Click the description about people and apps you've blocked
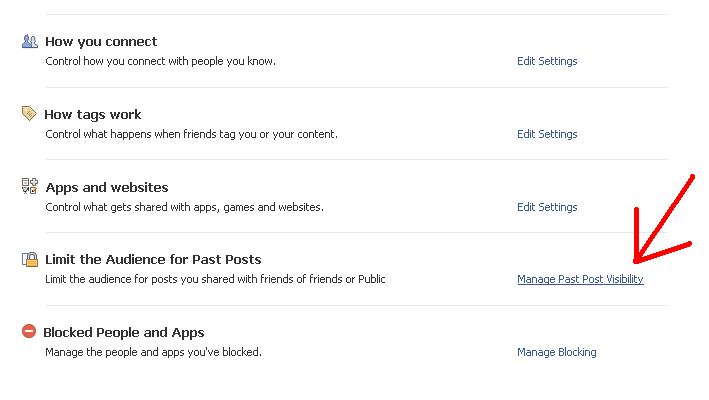The image size is (709, 400). pyautogui.click(x=153, y=352)
